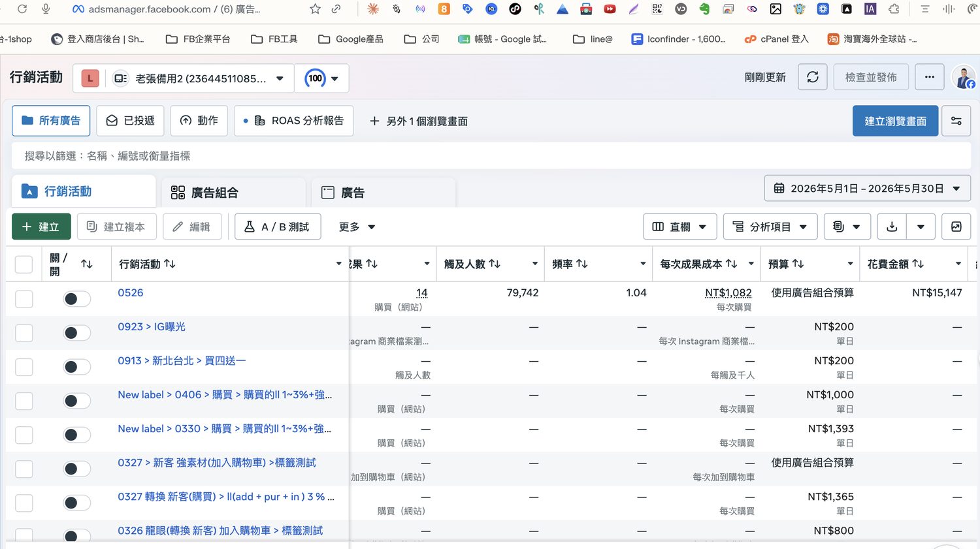This screenshot has width=980, height=549.
Task: Toggle the 0327 > 新客 強素材 campaign switch
Action: coord(76,469)
